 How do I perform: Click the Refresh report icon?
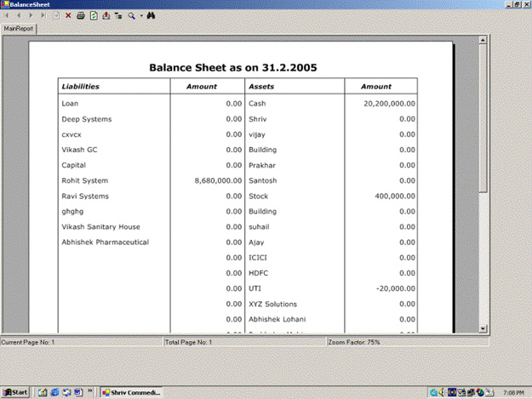[93, 15]
